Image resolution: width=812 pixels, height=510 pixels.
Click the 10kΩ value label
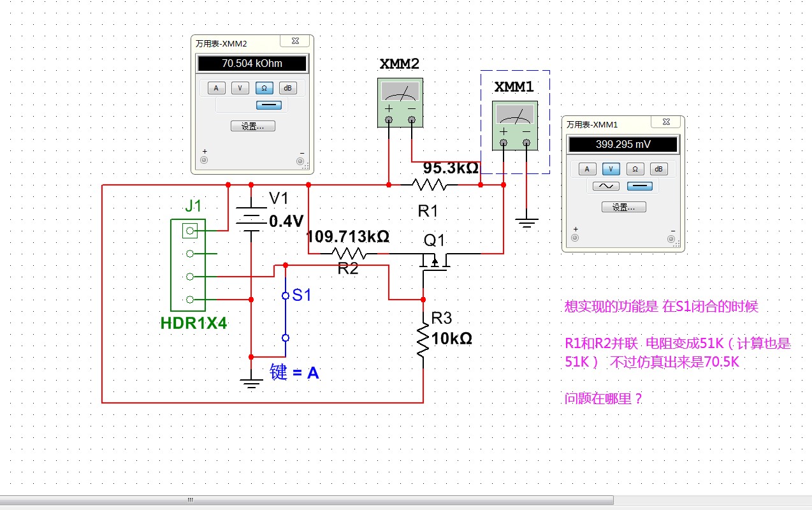(452, 339)
